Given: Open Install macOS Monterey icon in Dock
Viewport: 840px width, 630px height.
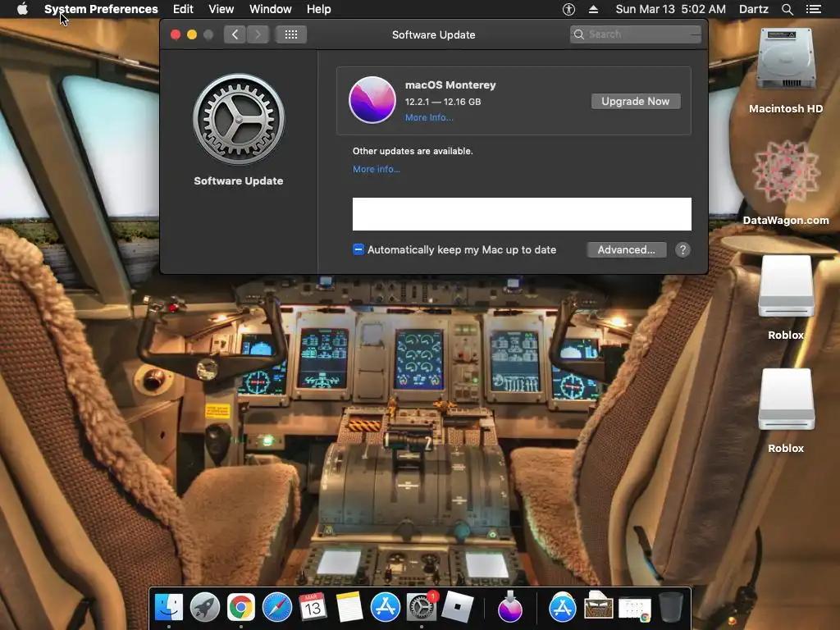Looking at the screenshot, I should pyautogui.click(x=510, y=608).
